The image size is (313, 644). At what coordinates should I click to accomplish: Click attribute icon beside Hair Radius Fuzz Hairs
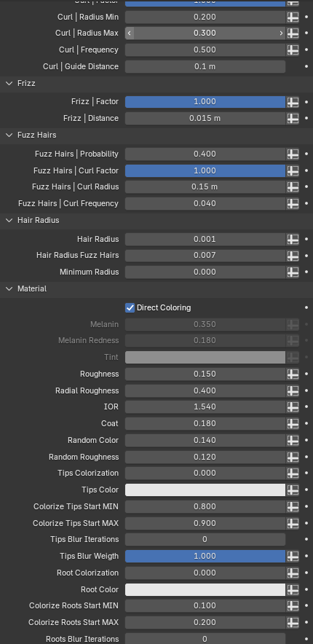coord(293,256)
